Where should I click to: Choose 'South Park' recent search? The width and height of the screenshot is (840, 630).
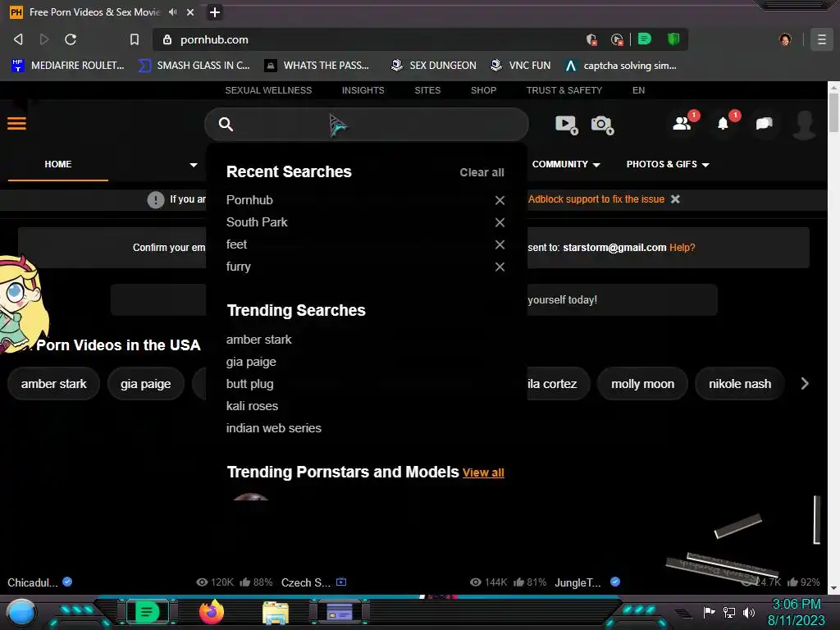(257, 222)
